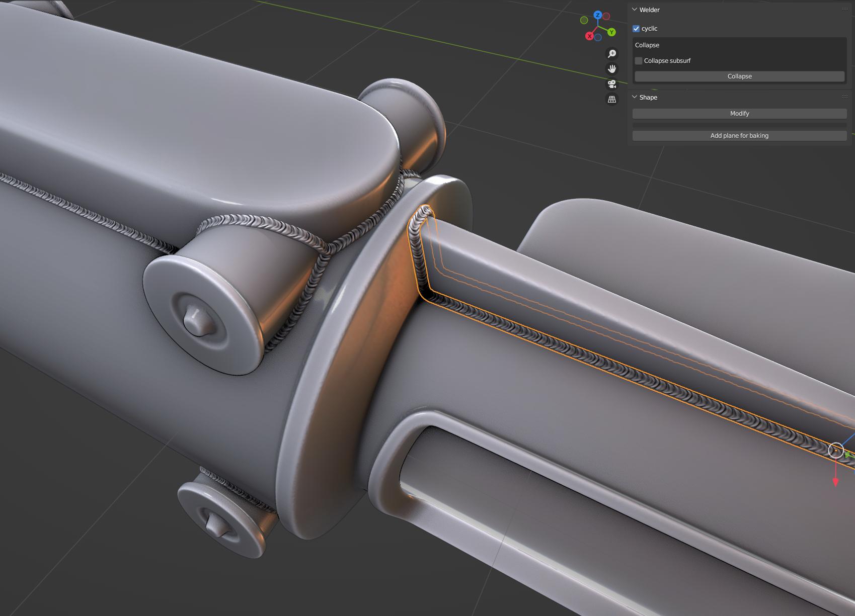Image resolution: width=855 pixels, height=616 pixels.
Task: Collapse the Shape panel
Action: coord(635,97)
